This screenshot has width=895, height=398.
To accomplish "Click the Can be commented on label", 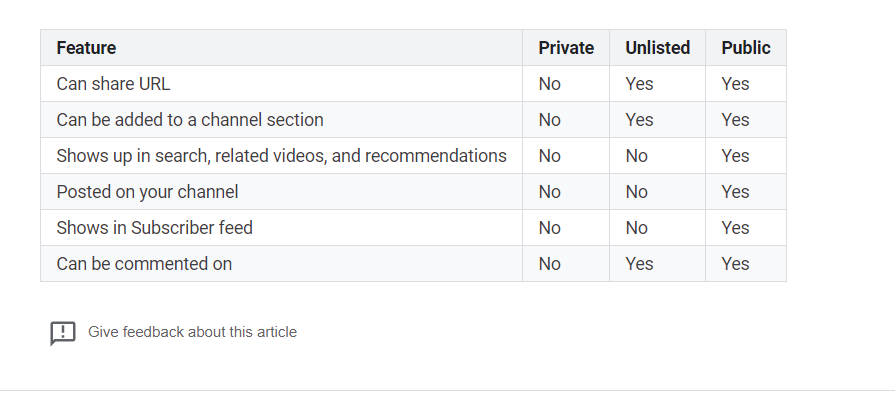I will point(144,264).
